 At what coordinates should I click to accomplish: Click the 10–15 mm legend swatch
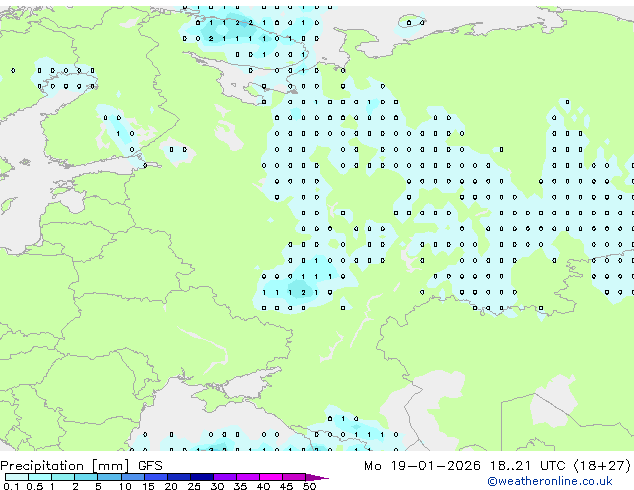(132, 477)
